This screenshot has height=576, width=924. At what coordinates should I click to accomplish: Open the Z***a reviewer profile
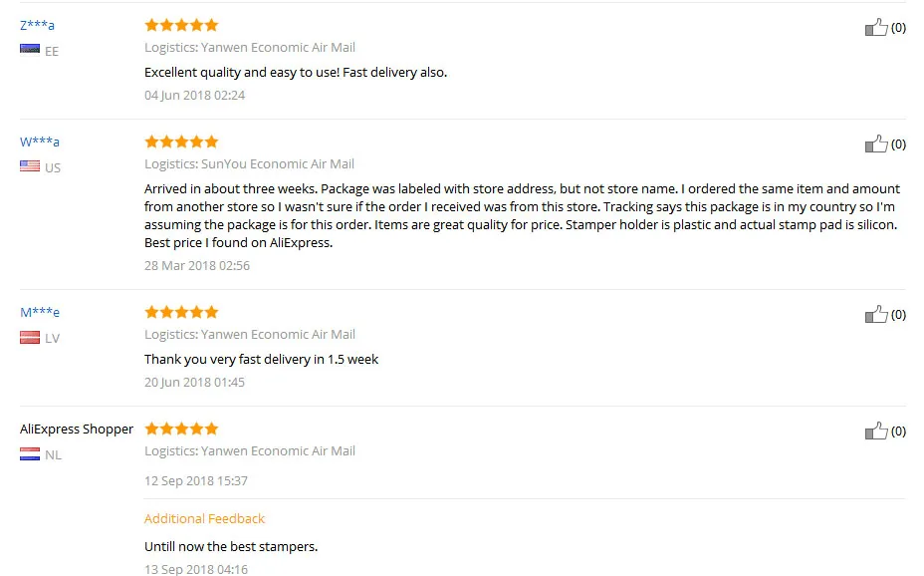(x=37, y=25)
